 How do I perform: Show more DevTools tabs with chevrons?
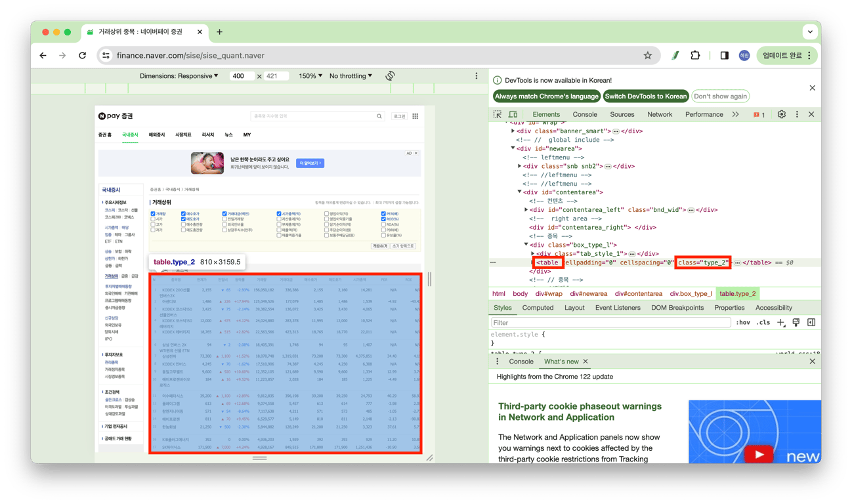click(x=735, y=114)
